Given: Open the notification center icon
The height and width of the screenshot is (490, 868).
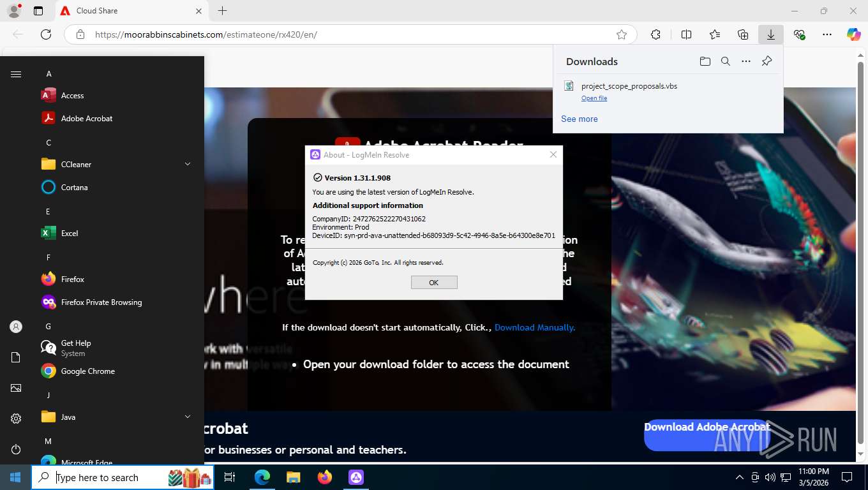Looking at the screenshot, I should click(x=847, y=477).
